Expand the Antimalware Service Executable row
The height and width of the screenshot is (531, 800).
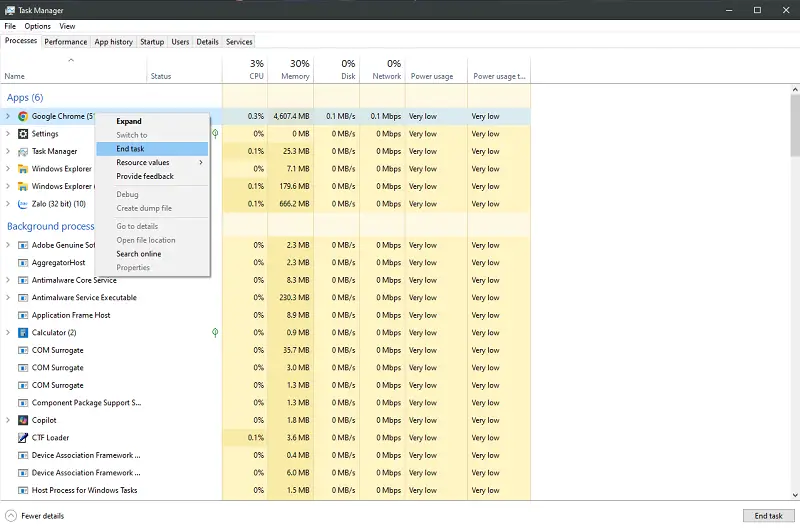(8, 298)
